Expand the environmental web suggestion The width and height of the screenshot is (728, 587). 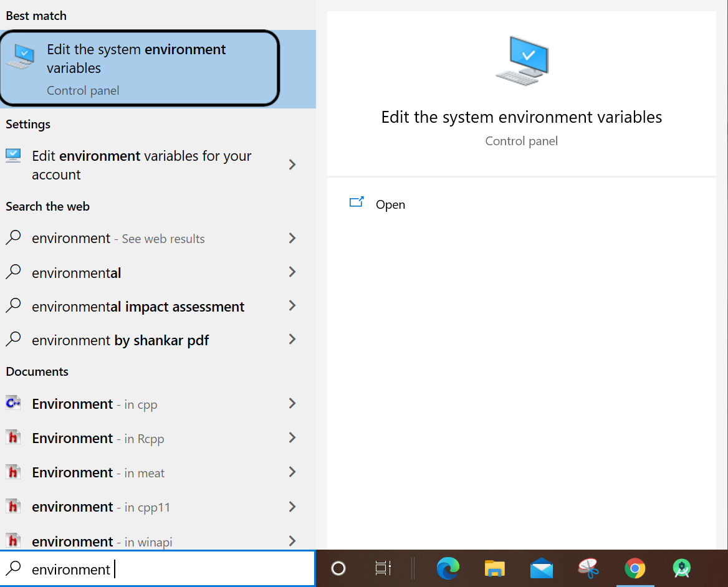292,272
